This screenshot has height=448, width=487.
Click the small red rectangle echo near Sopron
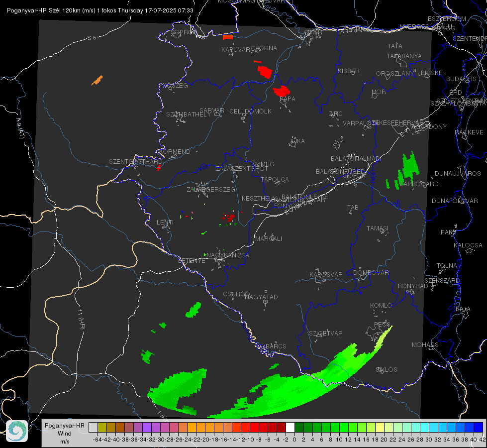coord(228,37)
